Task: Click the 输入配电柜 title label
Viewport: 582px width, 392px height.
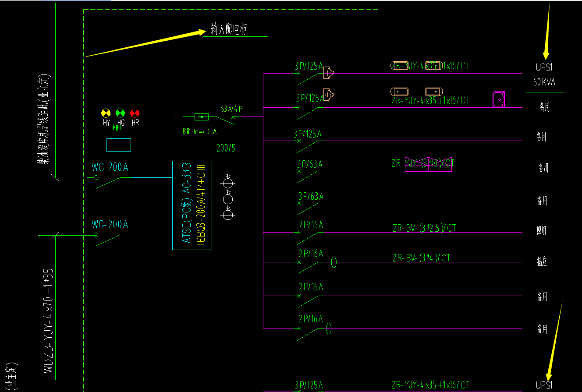Action: [x=229, y=29]
